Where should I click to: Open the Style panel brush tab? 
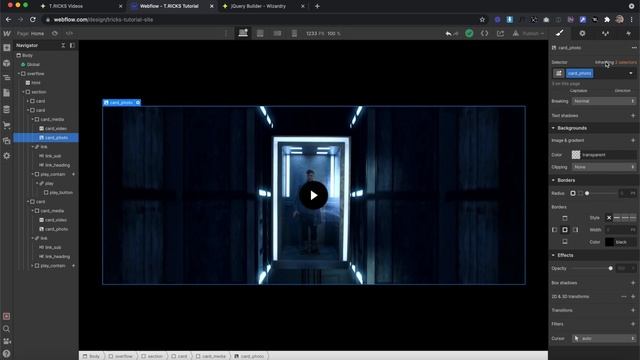coord(560,33)
